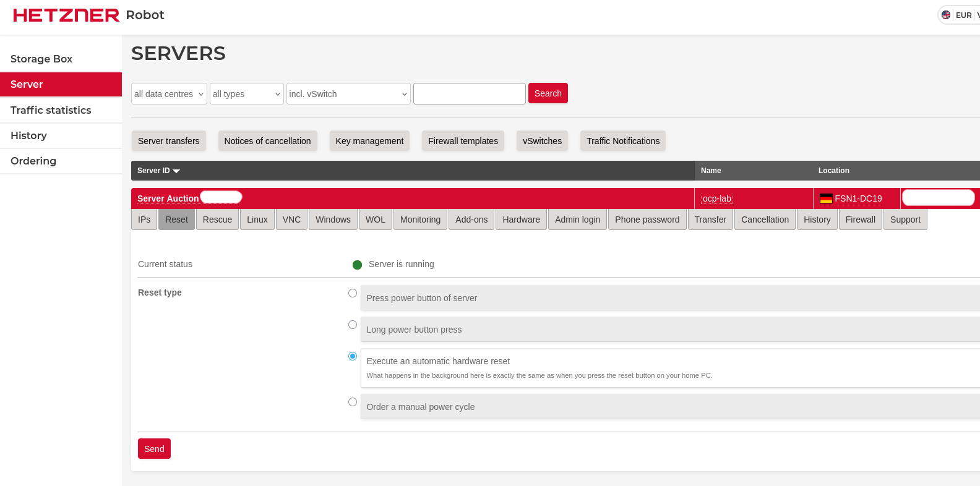Open the Add-ons tab
The image size is (980, 486).
coord(471,220)
